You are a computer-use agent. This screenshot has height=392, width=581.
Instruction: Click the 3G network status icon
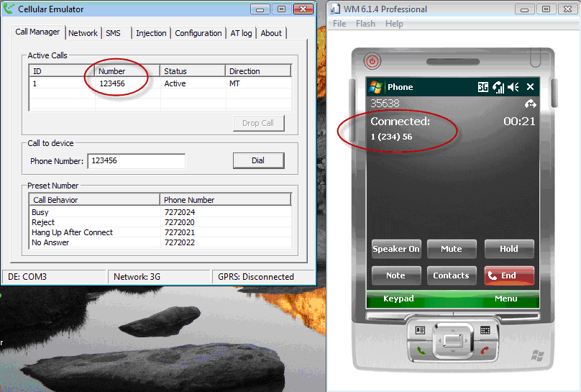pyautogui.click(x=482, y=87)
